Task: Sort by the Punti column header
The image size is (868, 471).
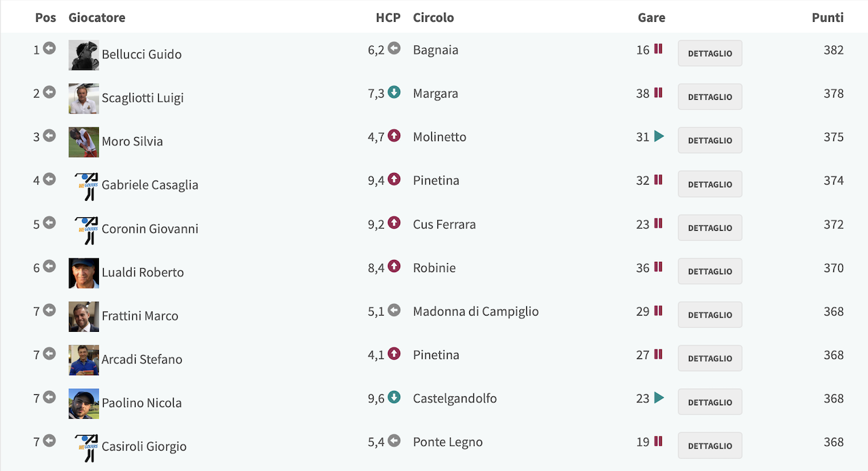Action: 827,18
